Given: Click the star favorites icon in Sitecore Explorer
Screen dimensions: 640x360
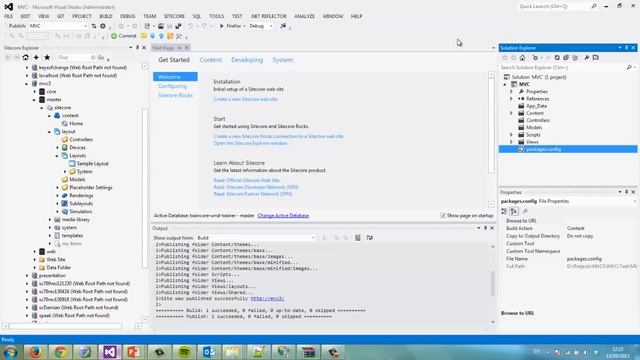Looking at the screenshot, I should pos(47,58).
